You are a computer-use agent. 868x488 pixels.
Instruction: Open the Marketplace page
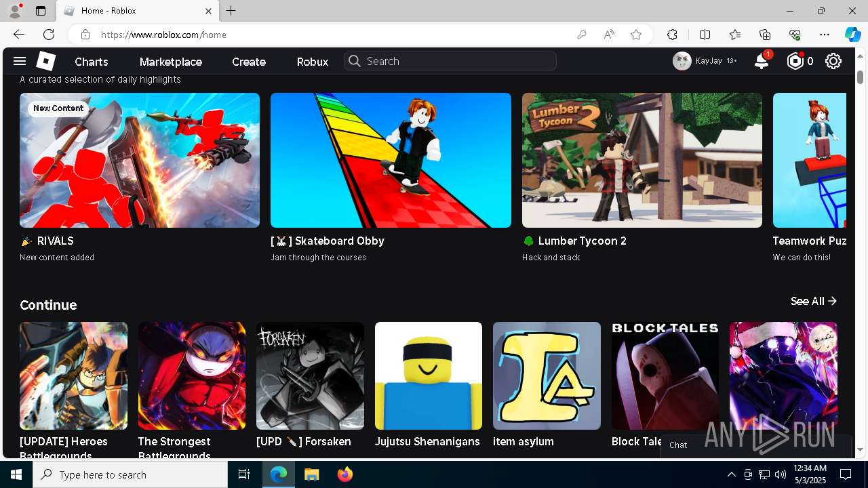171,62
